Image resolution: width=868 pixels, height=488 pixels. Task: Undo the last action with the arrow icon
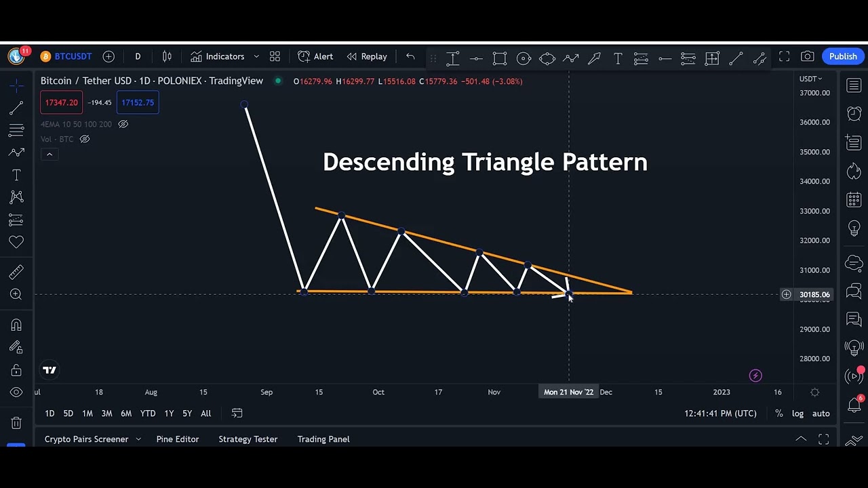coord(410,56)
